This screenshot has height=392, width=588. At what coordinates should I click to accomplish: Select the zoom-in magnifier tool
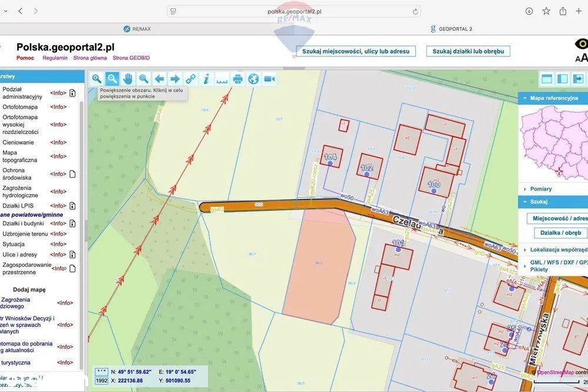click(x=96, y=79)
